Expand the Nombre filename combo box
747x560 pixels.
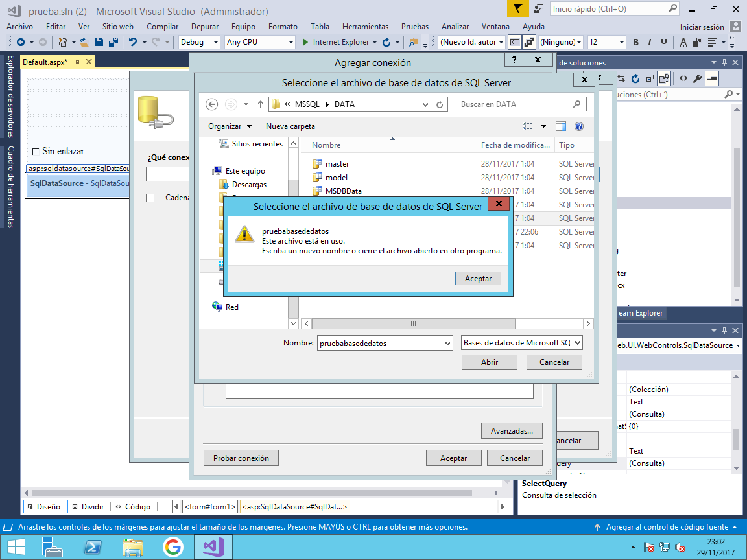click(447, 344)
